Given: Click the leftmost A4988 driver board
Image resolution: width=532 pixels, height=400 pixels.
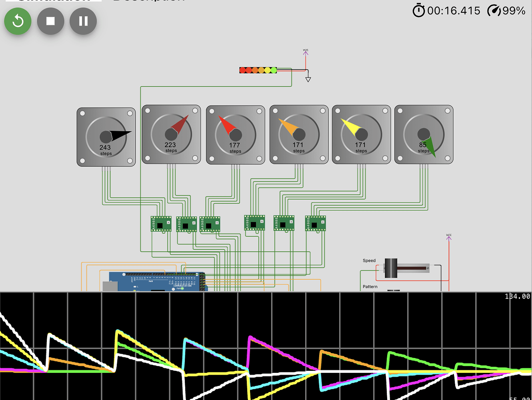Looking at the screenshot, I should [x=160, y=224].
